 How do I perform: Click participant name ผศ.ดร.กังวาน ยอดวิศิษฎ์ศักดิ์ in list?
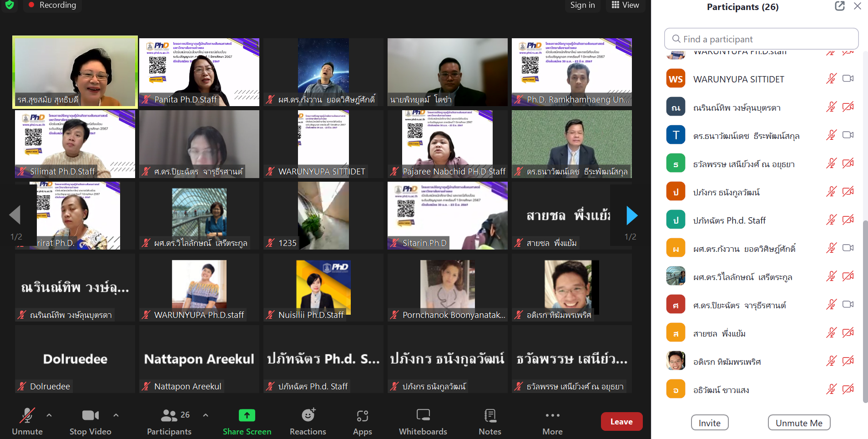(x=744, y=249)
